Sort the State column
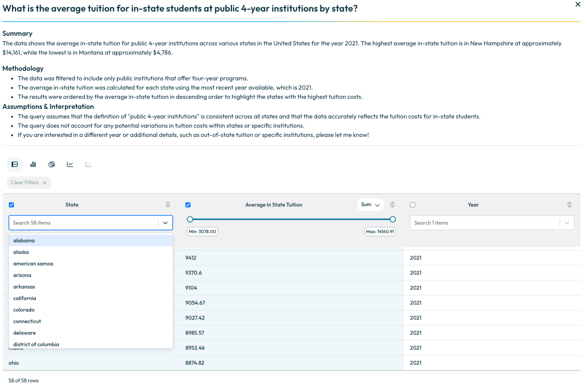 [168, 205]
